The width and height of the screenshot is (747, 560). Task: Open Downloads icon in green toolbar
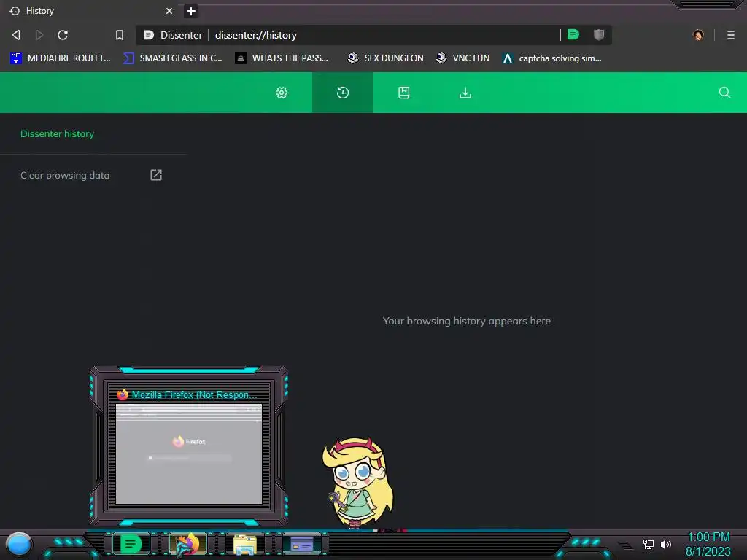coord(465,93)
